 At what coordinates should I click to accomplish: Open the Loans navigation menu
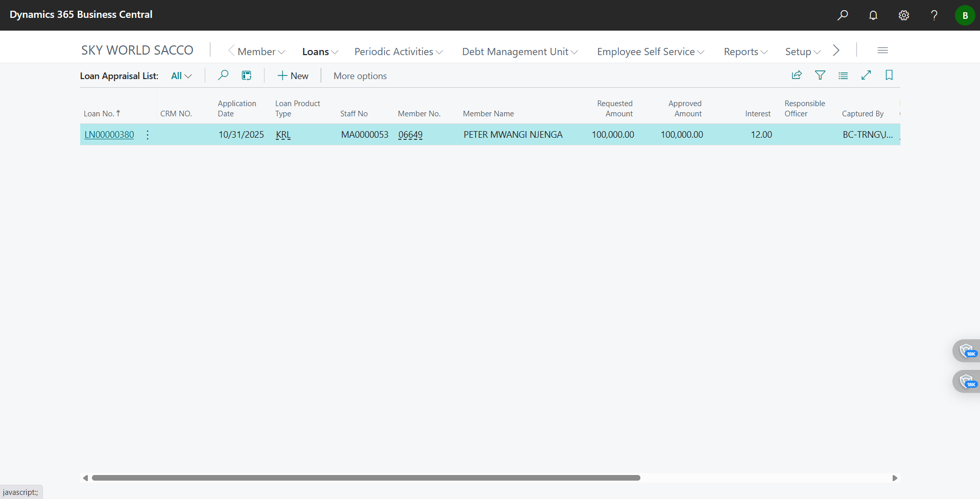tap(320, 52)
